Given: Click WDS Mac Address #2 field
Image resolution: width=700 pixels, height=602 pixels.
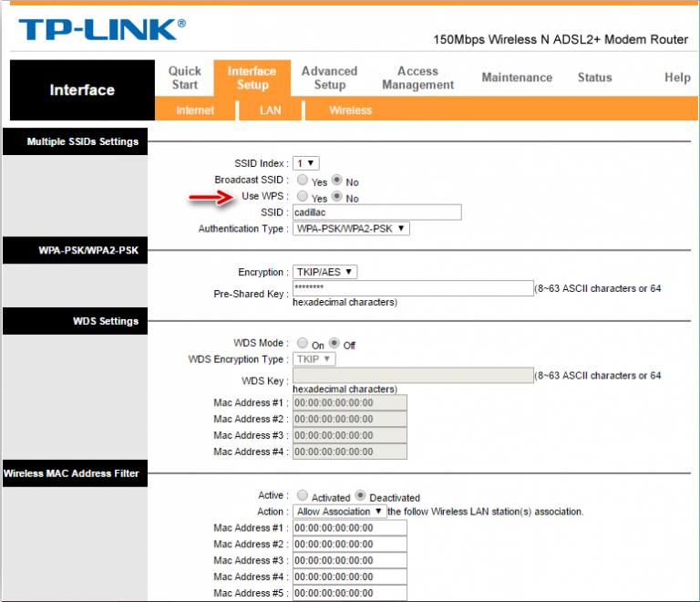Looking at the screenshot, I should point(350,419).
